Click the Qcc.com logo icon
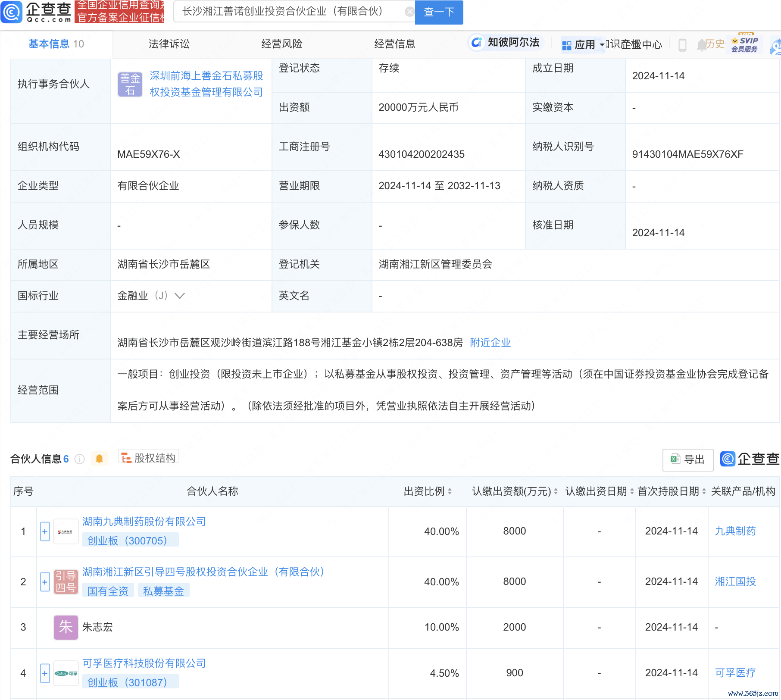This screenshot has width=781, height=700. [12, 12]
